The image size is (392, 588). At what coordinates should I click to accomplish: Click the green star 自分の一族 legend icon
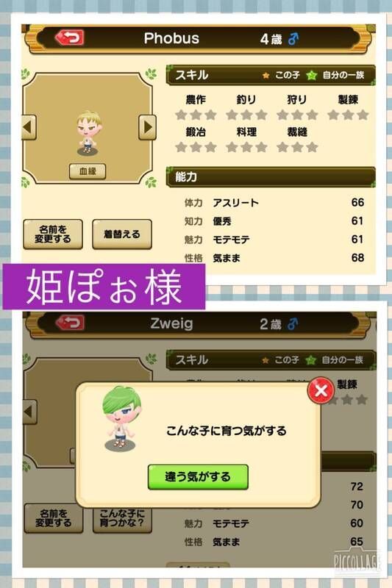[x=311, y=76]
